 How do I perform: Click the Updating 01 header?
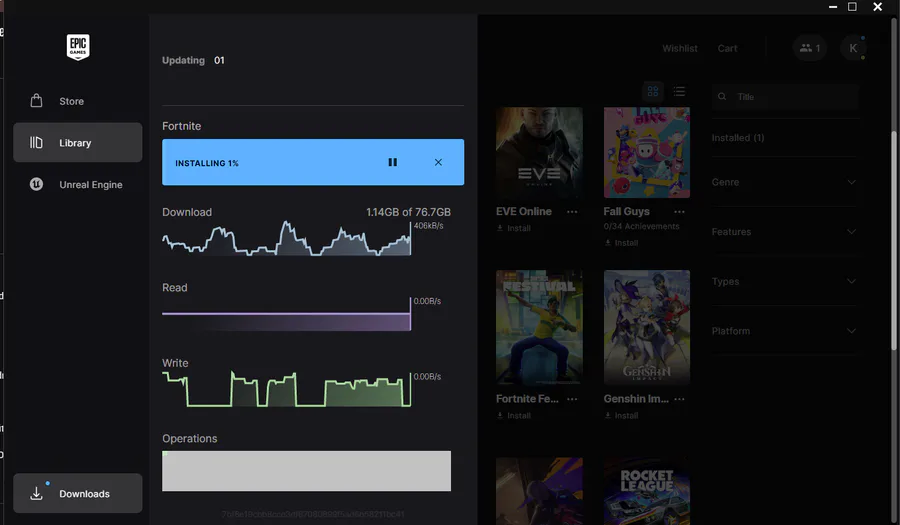pos(193,60)
